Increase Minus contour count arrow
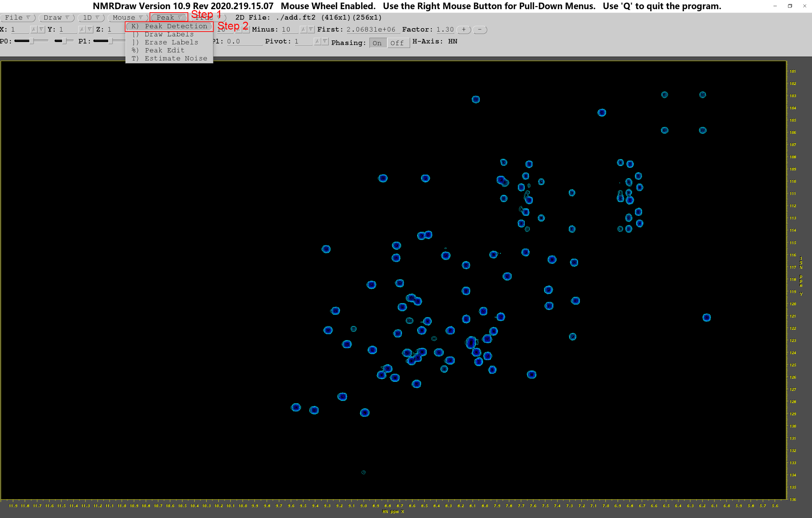The height and width of the screenshot is (518, 812). pos(304,30)
